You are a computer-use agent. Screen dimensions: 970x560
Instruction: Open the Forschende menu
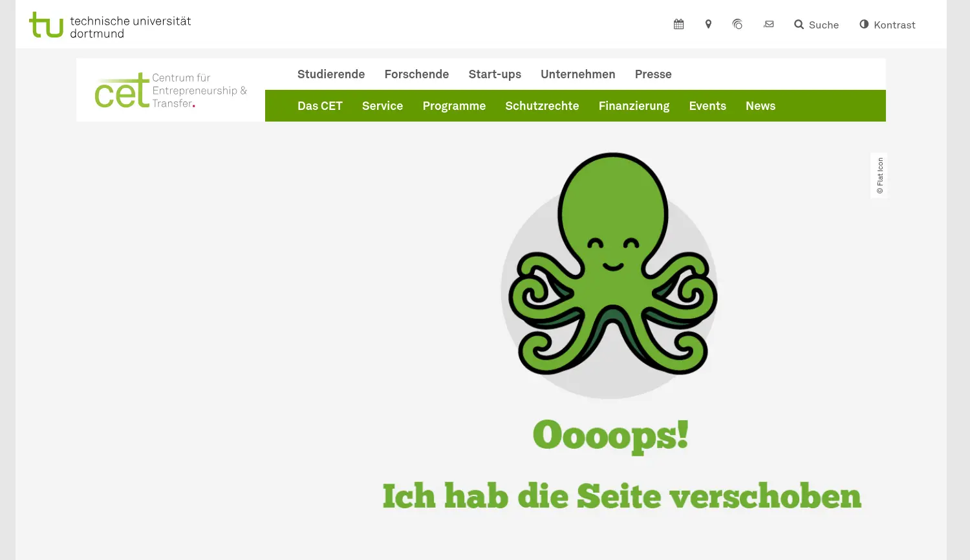(x=416, y=74)
